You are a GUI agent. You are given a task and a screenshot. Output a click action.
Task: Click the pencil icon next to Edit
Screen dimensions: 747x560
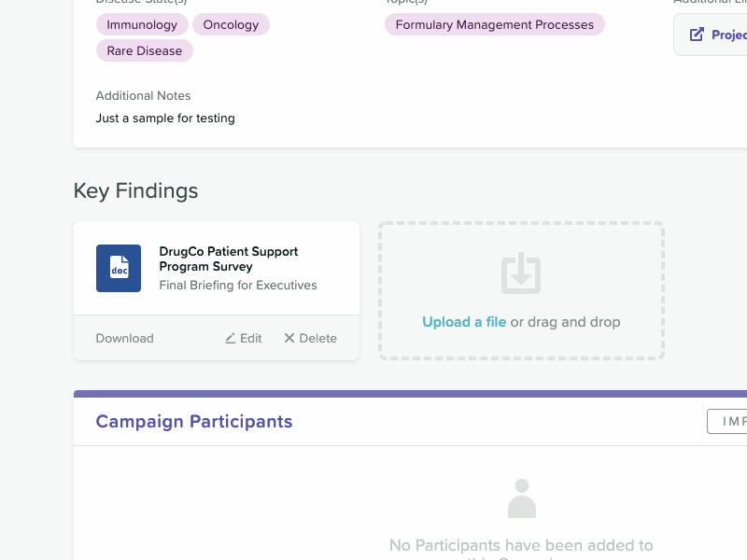point(231,338)
